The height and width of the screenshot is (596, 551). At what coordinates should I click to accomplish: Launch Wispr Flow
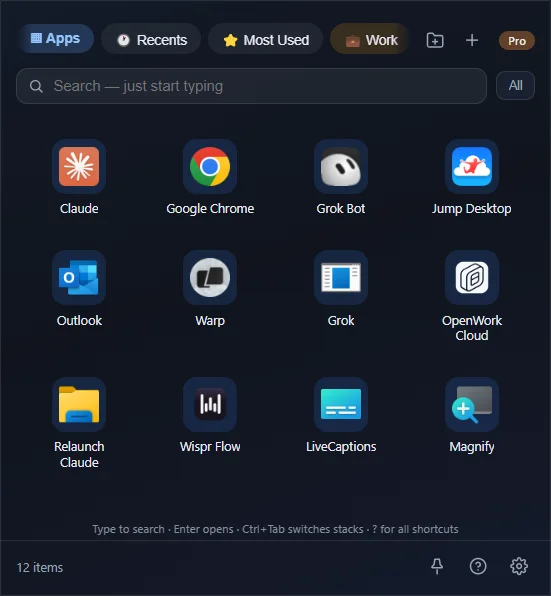click(x=210, y=404)
